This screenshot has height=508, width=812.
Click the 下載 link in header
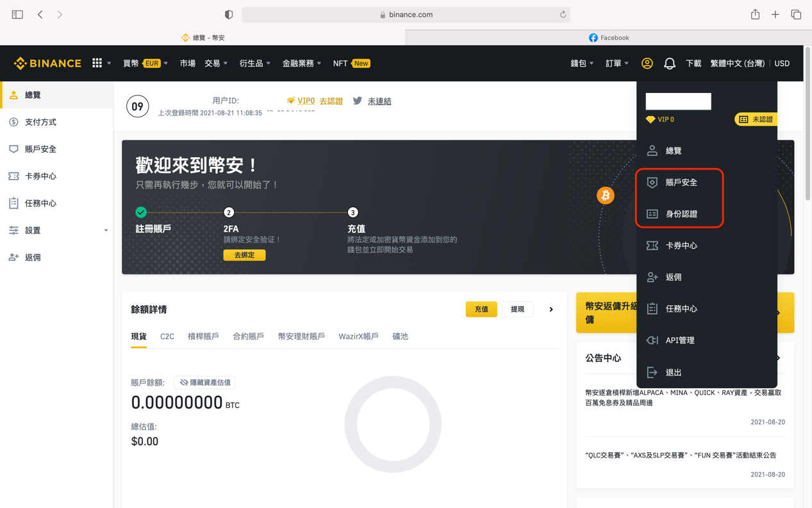point(693,63)
